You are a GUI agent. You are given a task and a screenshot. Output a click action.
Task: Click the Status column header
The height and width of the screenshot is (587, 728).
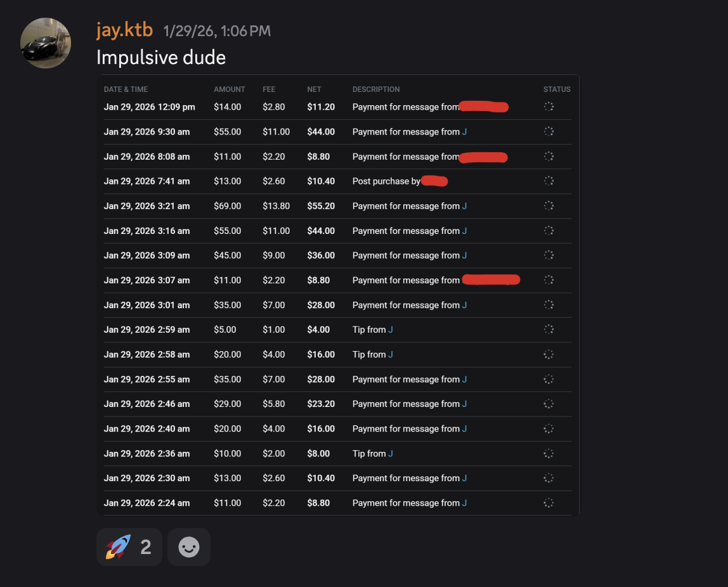click(x=557, y=89)
